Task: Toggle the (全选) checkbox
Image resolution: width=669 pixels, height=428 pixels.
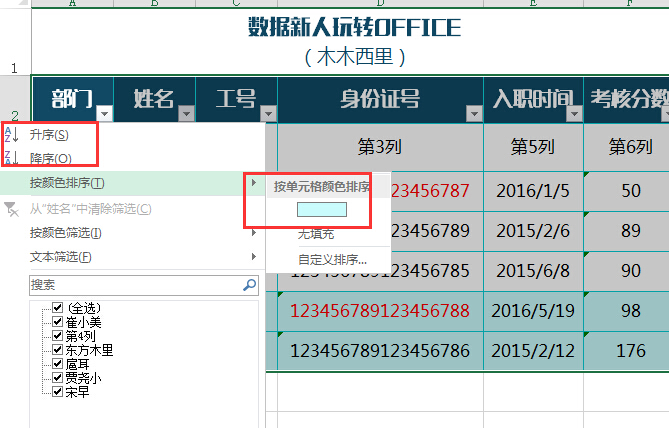Action: [x=58, y=307]
